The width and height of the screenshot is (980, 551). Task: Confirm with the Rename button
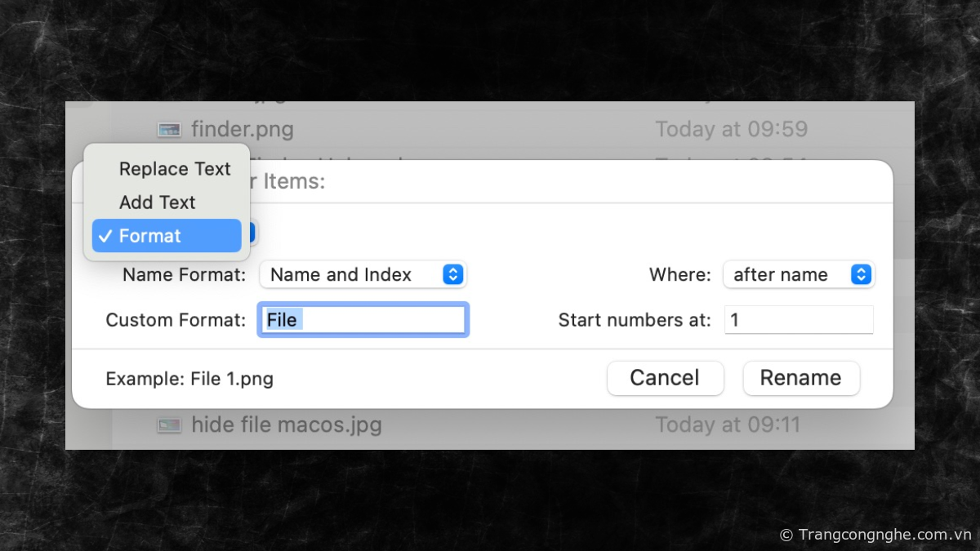800,378
